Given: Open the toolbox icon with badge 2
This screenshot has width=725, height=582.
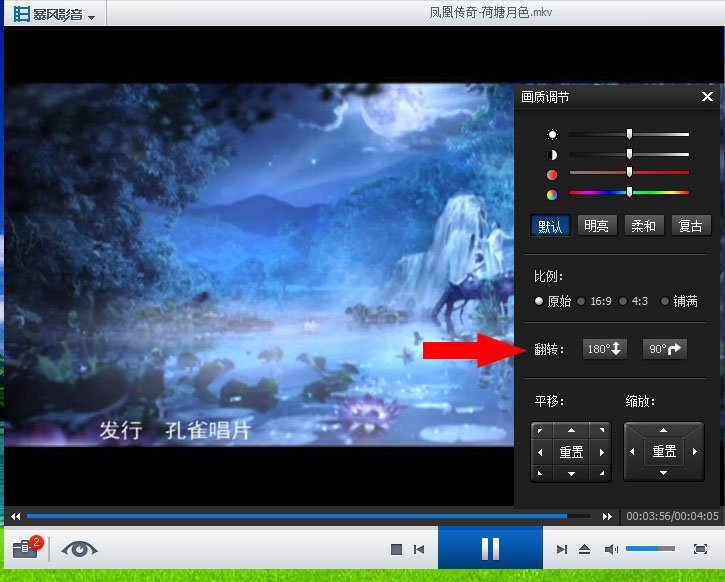Looking at the screenshot, I should [26, 548].
